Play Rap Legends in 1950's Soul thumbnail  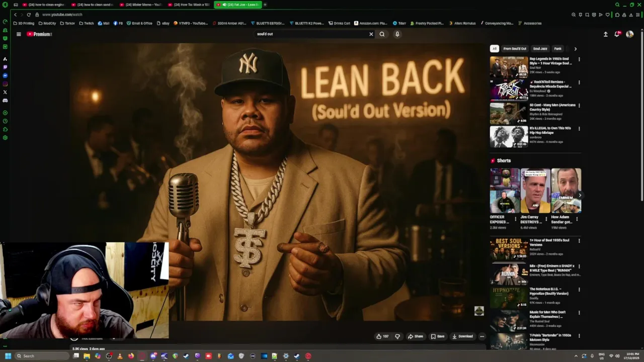(509, 67)
